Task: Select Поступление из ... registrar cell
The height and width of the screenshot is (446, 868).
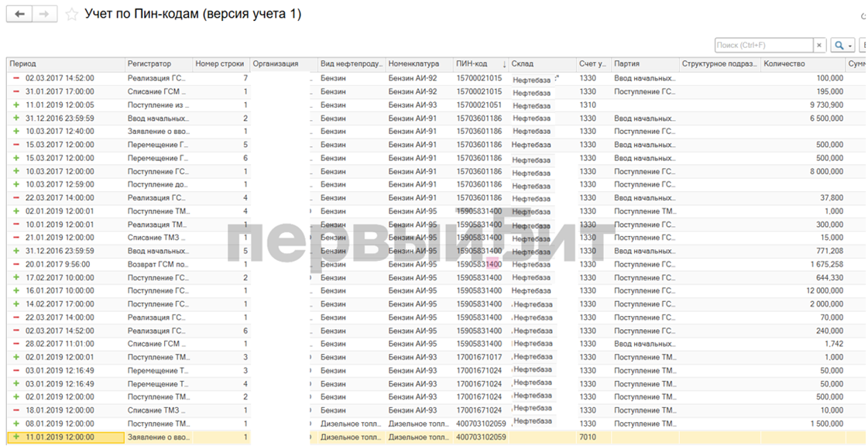Action: pos(158,105)
